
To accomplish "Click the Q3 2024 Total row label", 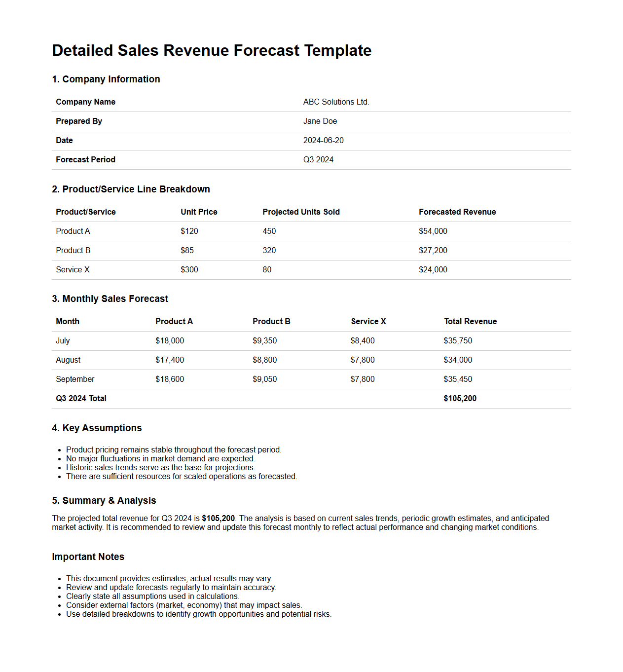I will pos(81,398).
